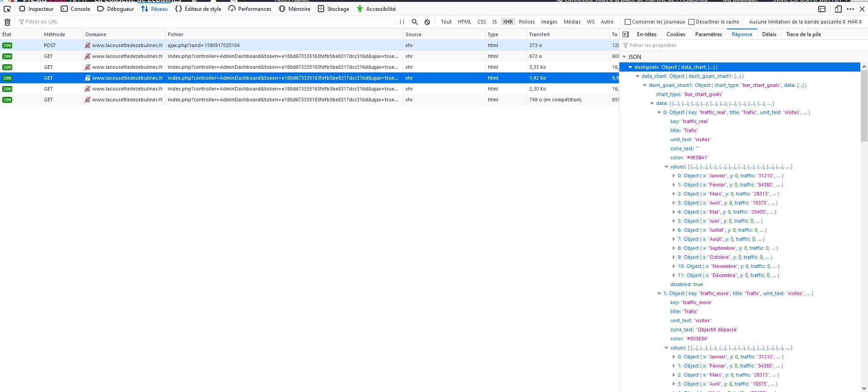
Task: Enable Désactiver le cache checkbox
Action: click(x=691, y=22)
